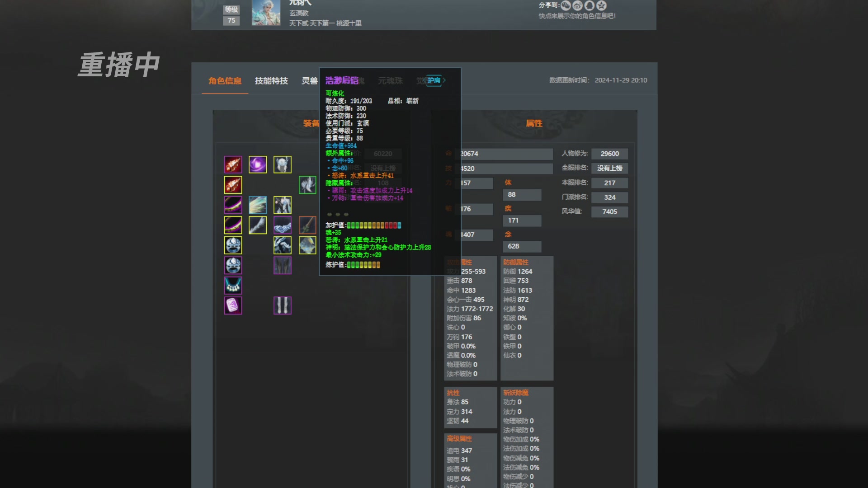This screenshot has height=488, width=868.
Task: Click the 属性 panel header
Action: tap(534, 123)
